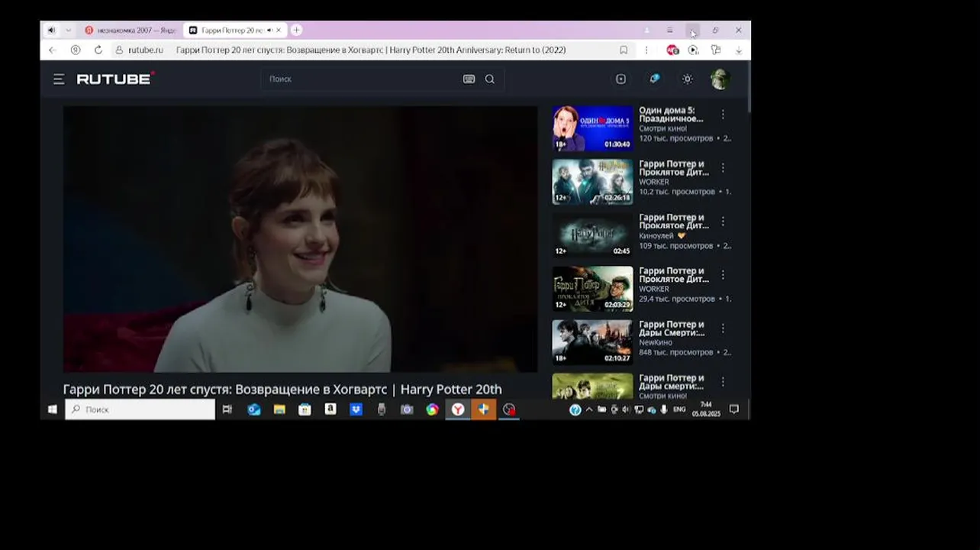Click the RUTUBE search magnifier icon
Image resolution: width=980 pixels, height=550 pixels.
coord(490,79)
